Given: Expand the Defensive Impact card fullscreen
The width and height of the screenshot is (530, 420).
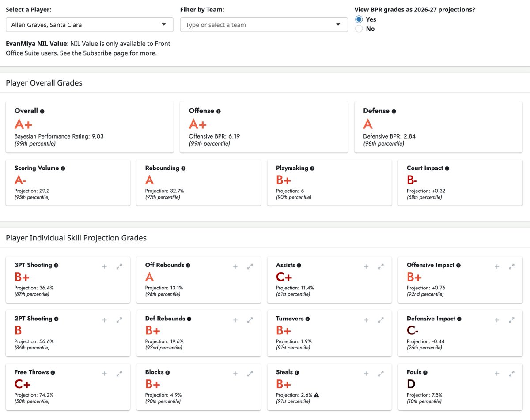Looking at the screenshot, I should 511,320.
